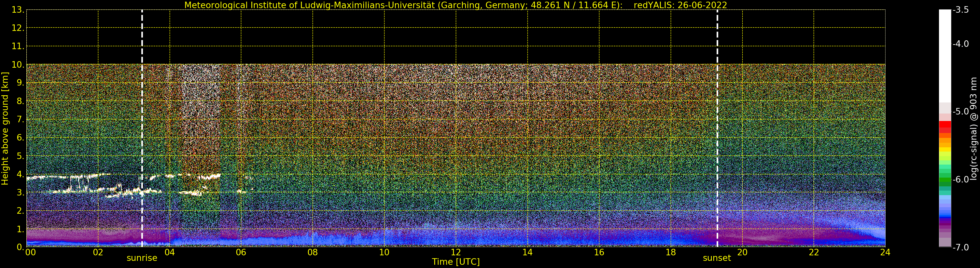This screenshot has height=268, width=980.
Task: Click the '1.' tick on the height axis
Action: [21, 229]
